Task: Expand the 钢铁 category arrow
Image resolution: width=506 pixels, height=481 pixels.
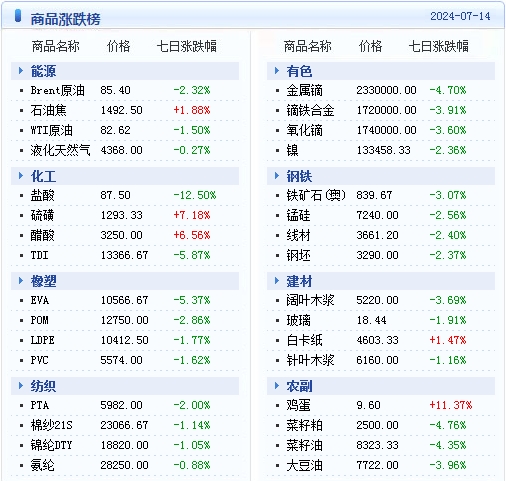Action: pyautogui.click(x=277, y=176)
